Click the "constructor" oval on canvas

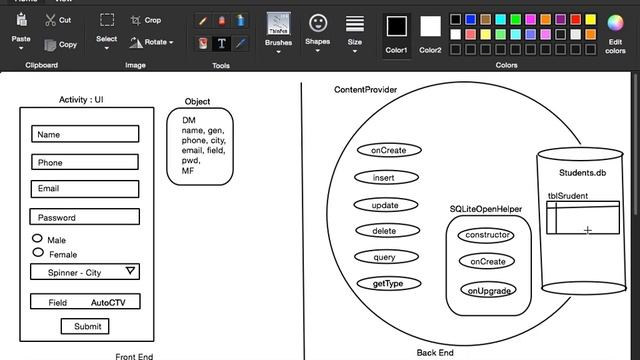coord(486,235)
